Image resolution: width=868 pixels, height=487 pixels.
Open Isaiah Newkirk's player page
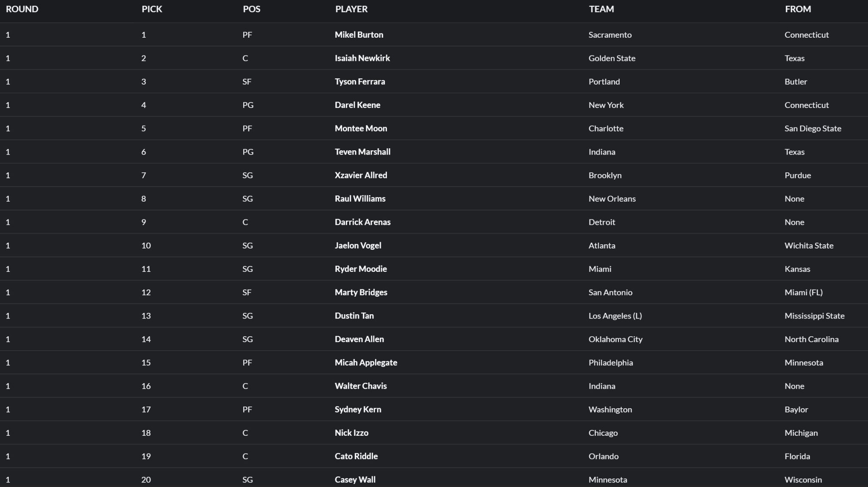362,58
